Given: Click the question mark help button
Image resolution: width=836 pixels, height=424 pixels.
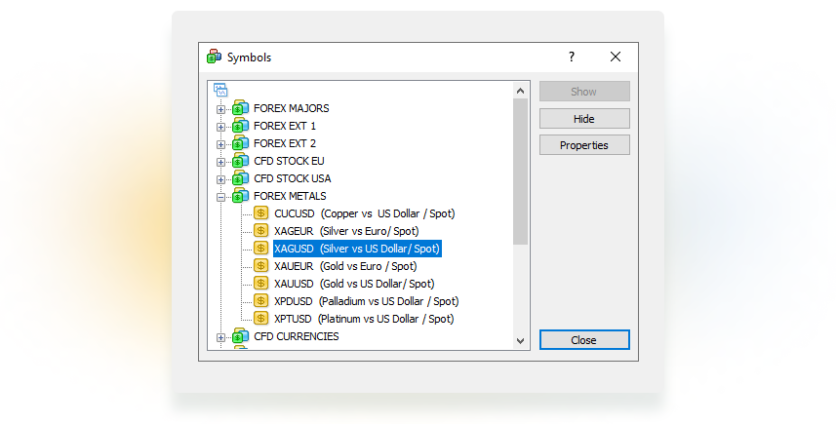Looking at the screenshot, I should 572,57.
